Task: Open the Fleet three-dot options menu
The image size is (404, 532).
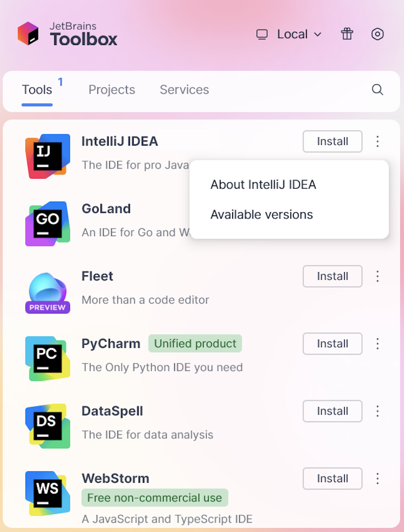Action: (377, 276)
